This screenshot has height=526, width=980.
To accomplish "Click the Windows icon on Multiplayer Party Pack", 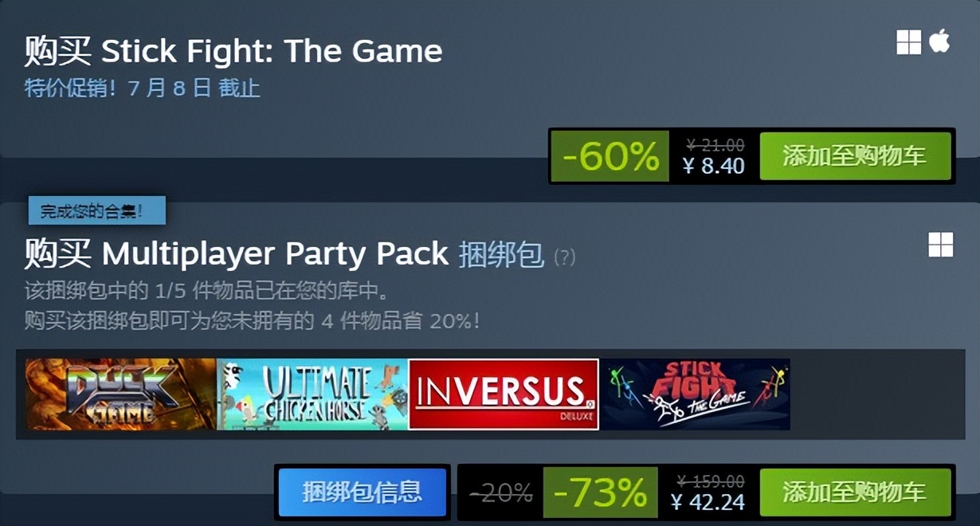I will pyautogui.click(x=940, y=245).
